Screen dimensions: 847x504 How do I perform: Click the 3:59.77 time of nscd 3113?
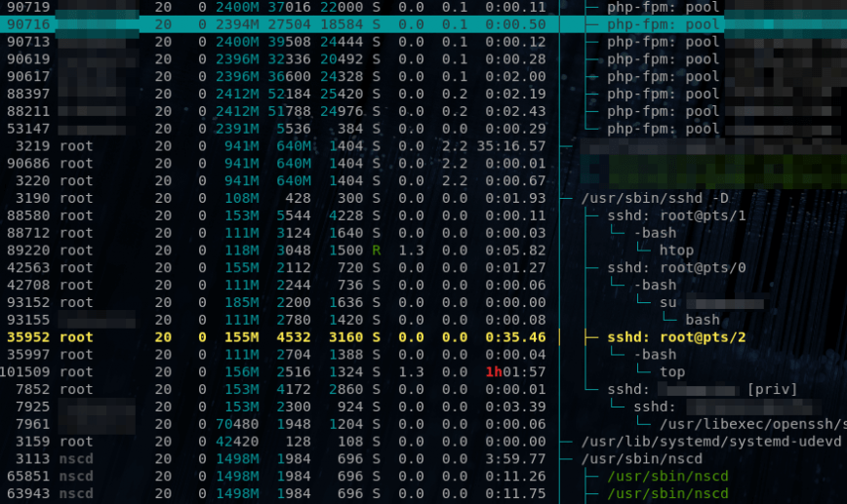(515, 459)
